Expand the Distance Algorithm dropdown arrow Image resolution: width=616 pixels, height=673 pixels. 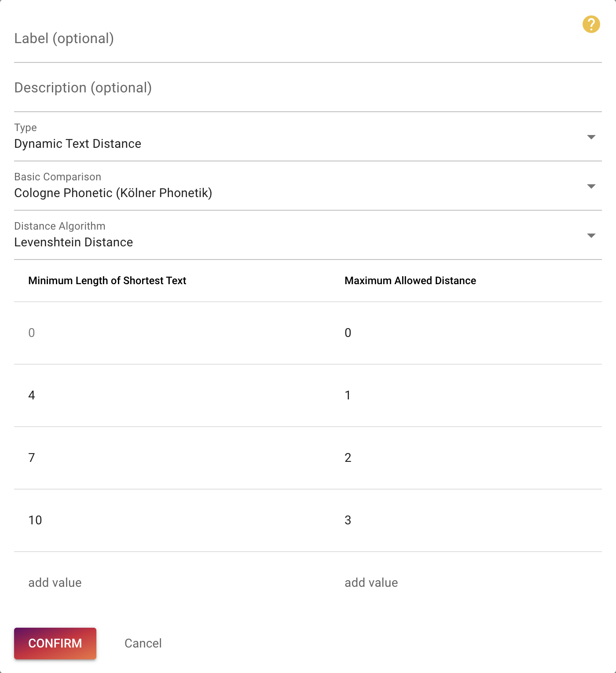point(591,236)
